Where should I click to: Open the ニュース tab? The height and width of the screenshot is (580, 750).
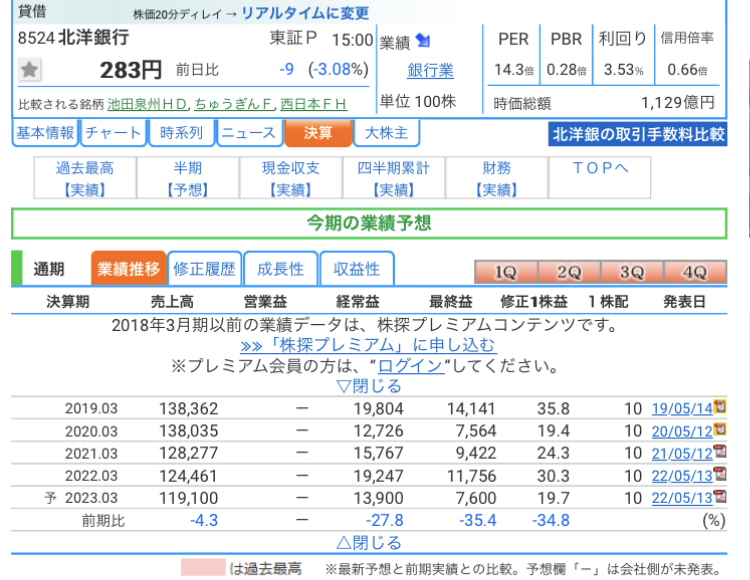click(x=249, y=132)
